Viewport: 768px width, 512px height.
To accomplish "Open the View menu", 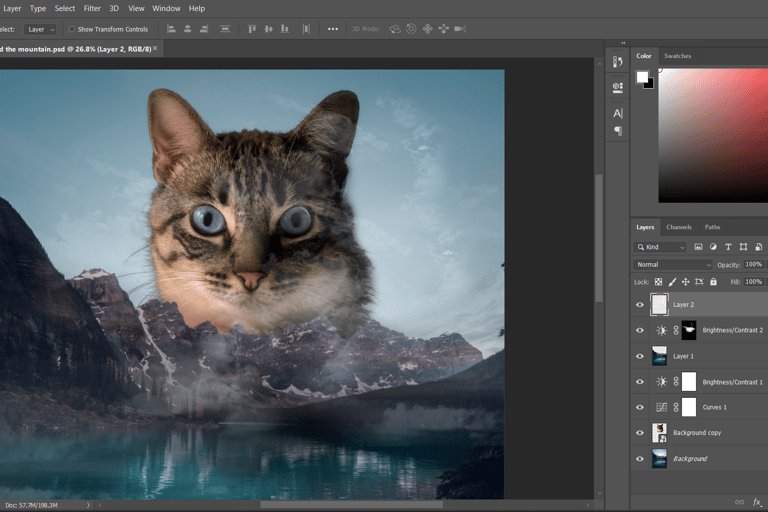I will [x=136, y=8].
